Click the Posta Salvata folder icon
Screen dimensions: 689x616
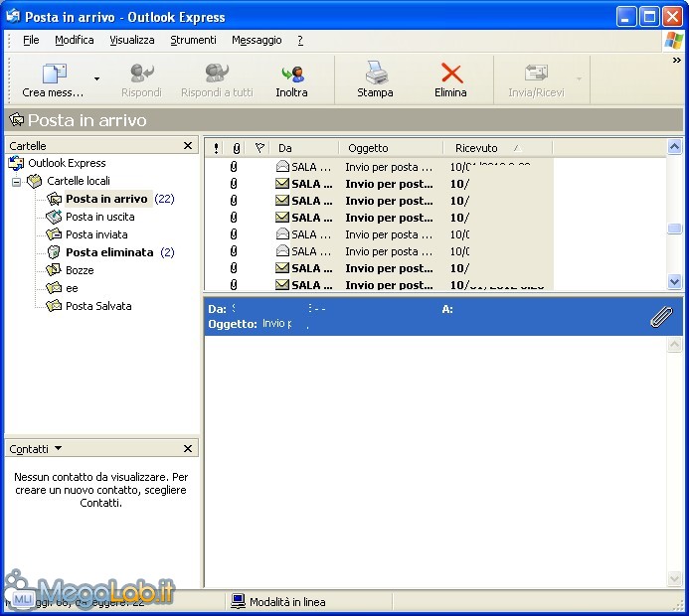click(x=54, y=306)
